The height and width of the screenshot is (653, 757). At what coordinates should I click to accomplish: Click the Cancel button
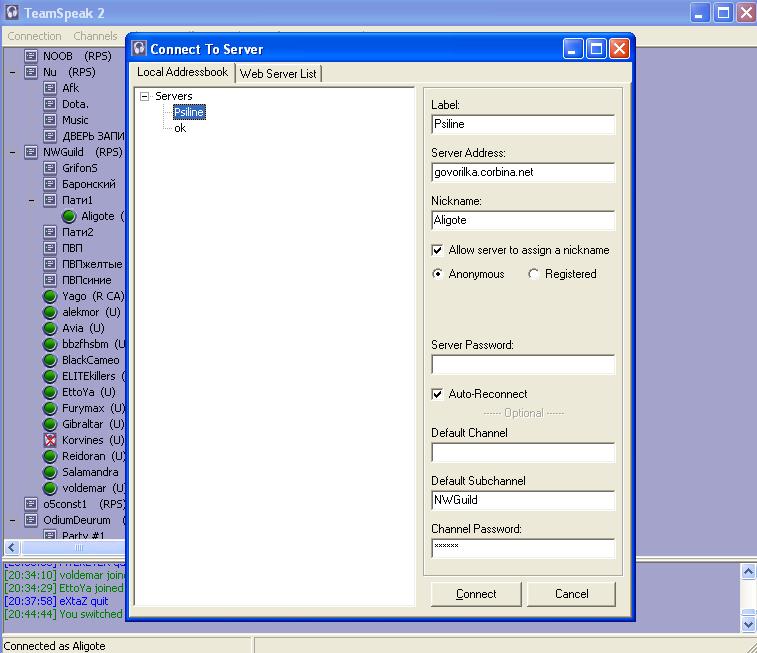click(x=572, y=594)
